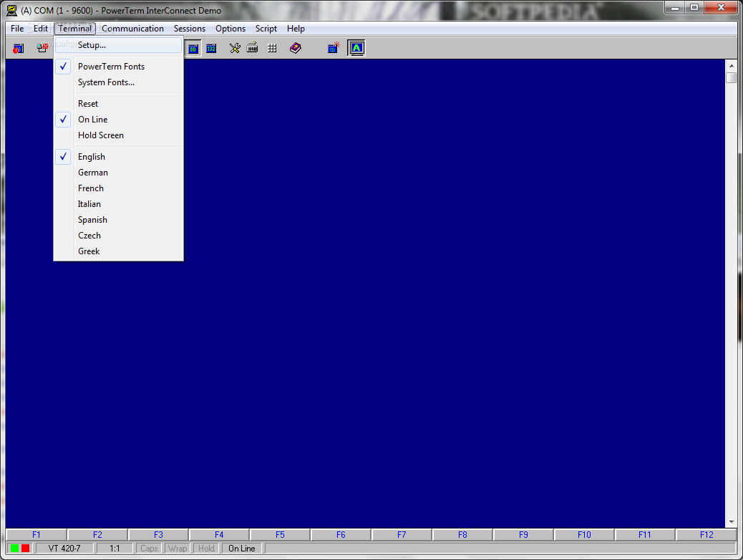The image size is (743, 560).
Task: Choose System Fonts... menu entry
Action: 118,82
